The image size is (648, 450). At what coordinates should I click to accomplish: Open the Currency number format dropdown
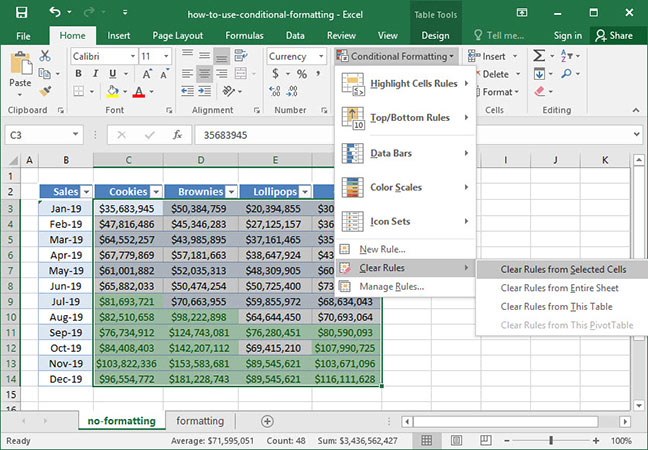click(321, 56)
